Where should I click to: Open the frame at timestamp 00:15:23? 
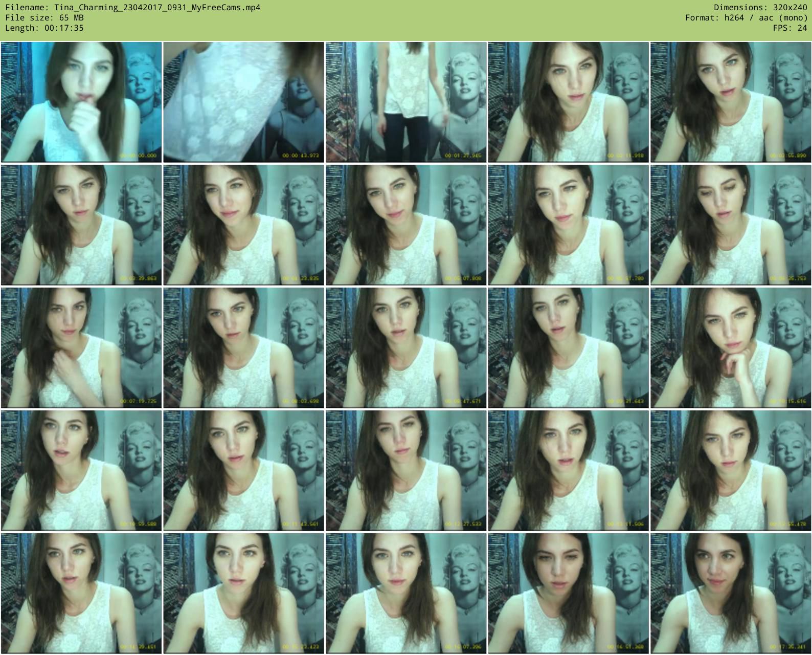point(243,593)
